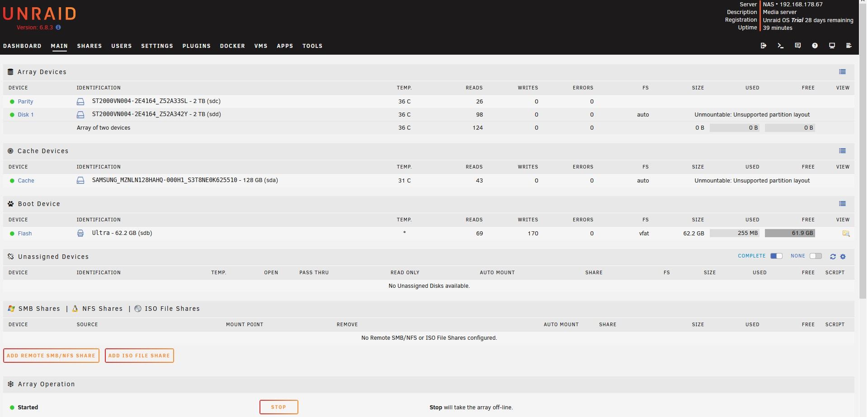Click the Unraid OS Trial registration text

[x=808, y=20]
